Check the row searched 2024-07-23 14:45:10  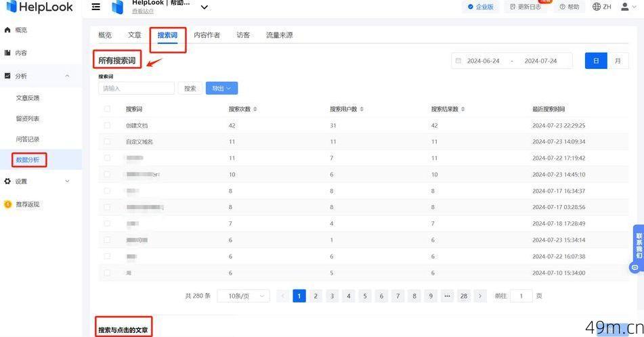107,175
